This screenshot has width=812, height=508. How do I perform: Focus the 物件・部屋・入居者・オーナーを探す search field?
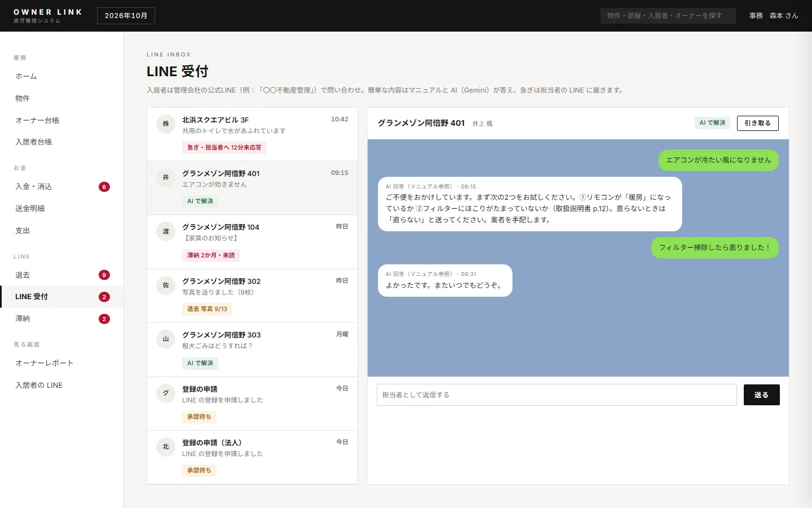pyautogui.click(x=668, y=16)
